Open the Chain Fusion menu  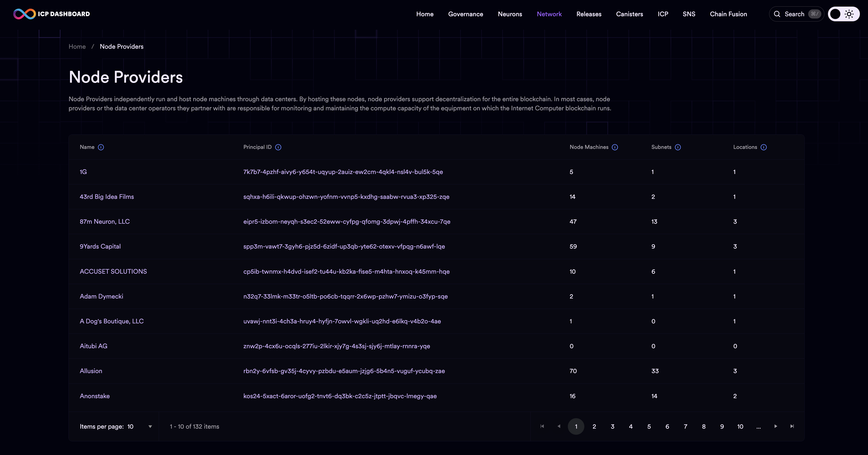(x=728, y=14)
